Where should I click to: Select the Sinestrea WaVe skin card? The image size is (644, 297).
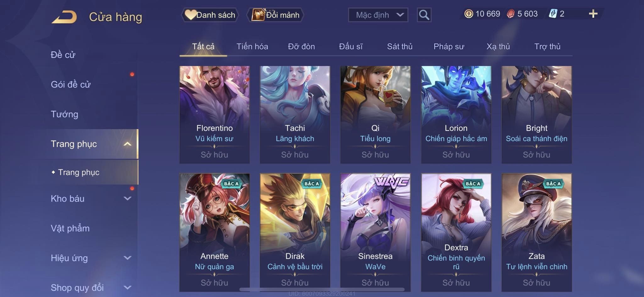click(x=375, y=233)
